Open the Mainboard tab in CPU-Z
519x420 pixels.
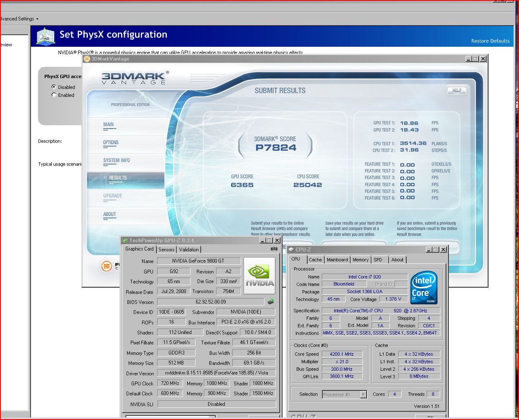pyautogui.click(x=337, y=260)
